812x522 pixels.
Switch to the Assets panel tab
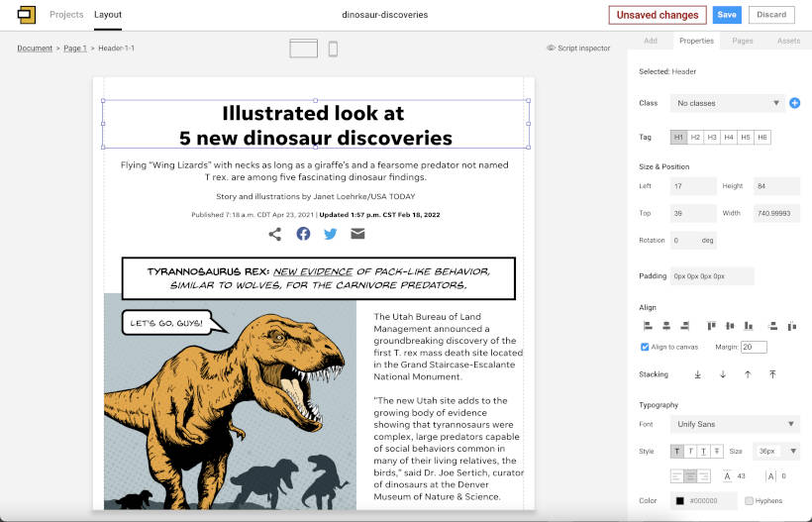point(788,41)
